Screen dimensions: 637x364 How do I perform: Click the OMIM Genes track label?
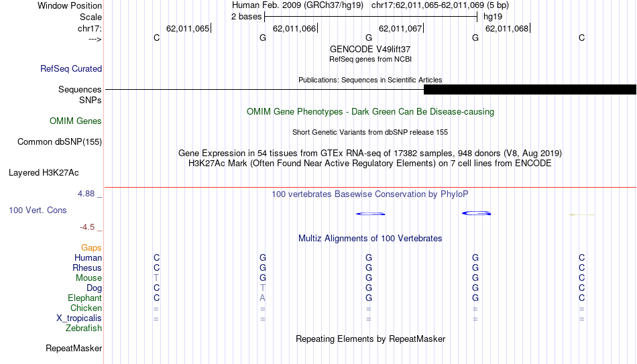(76, 121)
